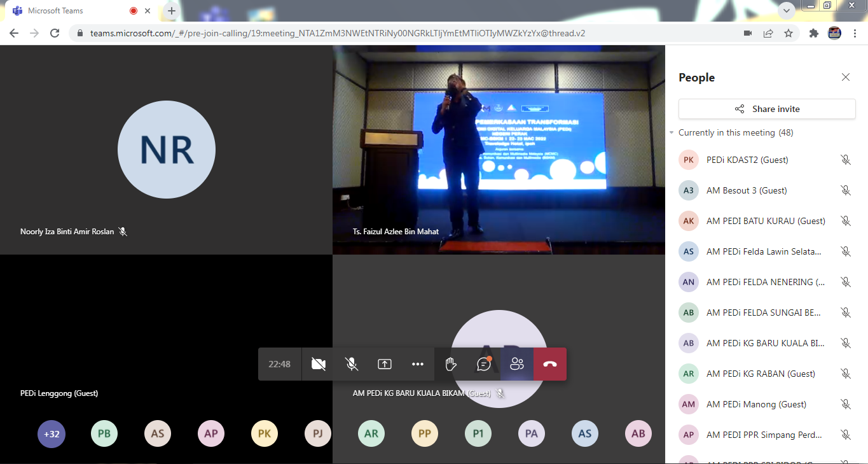Open the meeting chat conversation
Viewport: 868px width, 464px height.
click(484, 364)
